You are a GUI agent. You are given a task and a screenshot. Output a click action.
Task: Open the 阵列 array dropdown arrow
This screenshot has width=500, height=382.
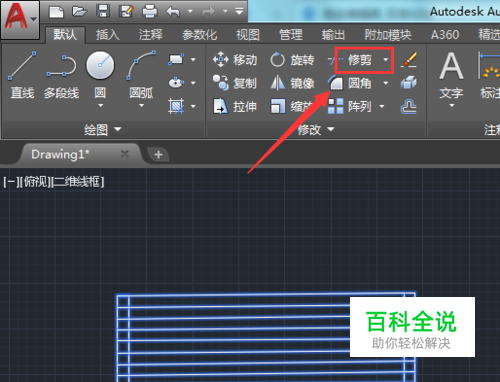(382, 107)
